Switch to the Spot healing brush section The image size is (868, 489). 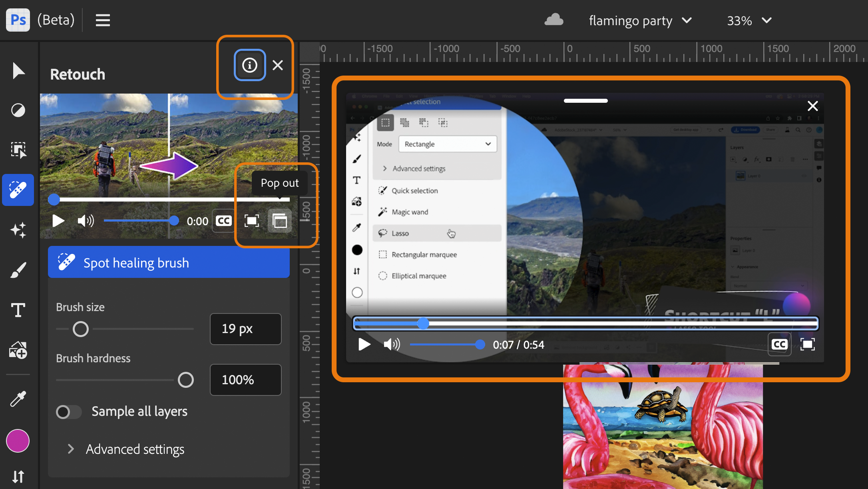[168, 263]
